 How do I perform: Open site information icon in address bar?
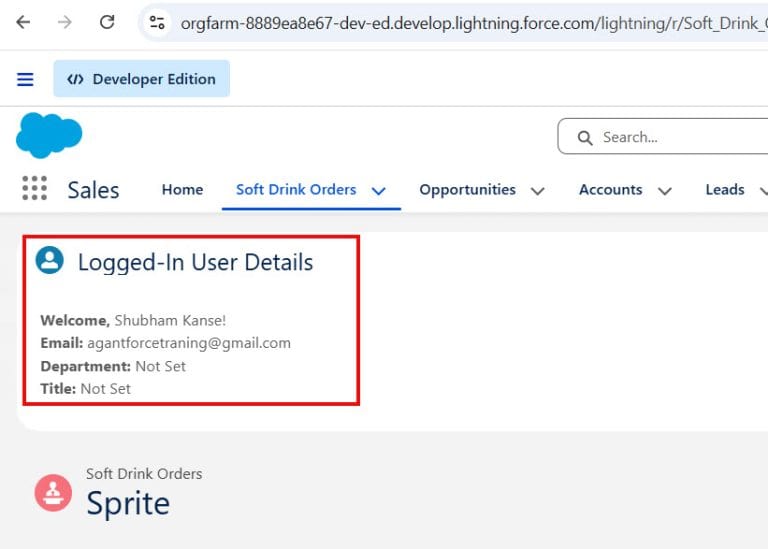pyautogui.click(x=157, y=23)
